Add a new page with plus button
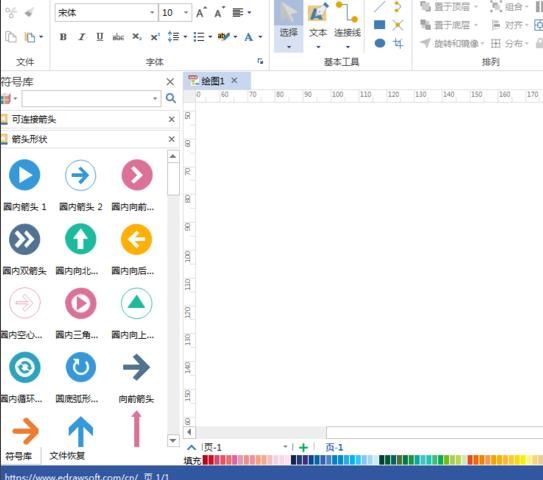Image resolution: width=543 pixels, height=480 pixels. click(x=303, y=447)
